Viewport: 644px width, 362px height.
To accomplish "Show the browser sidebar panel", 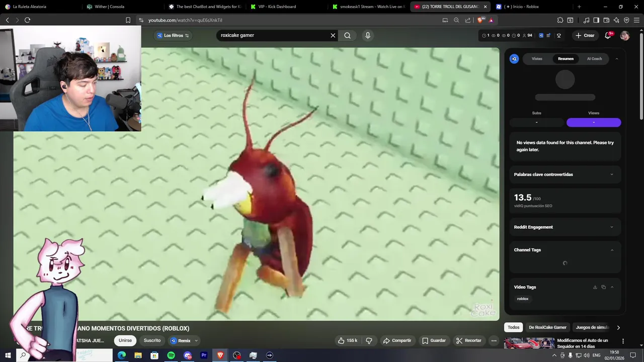I will (x=596, y=20).
